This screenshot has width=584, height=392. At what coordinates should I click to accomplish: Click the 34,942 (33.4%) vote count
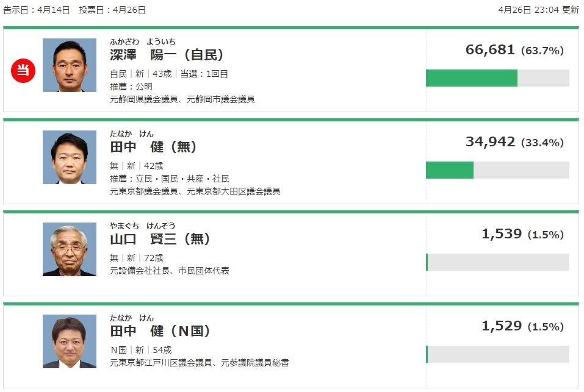514,141
